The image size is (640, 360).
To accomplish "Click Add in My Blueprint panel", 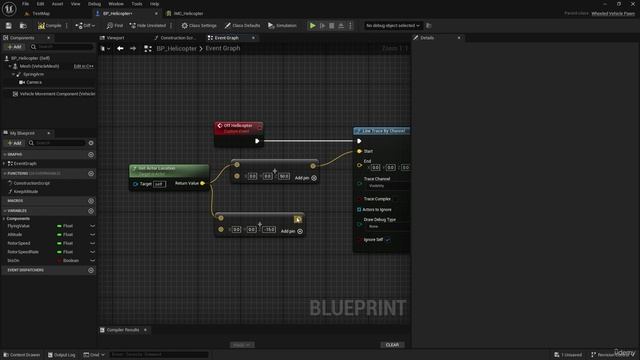I will [14, 143].
